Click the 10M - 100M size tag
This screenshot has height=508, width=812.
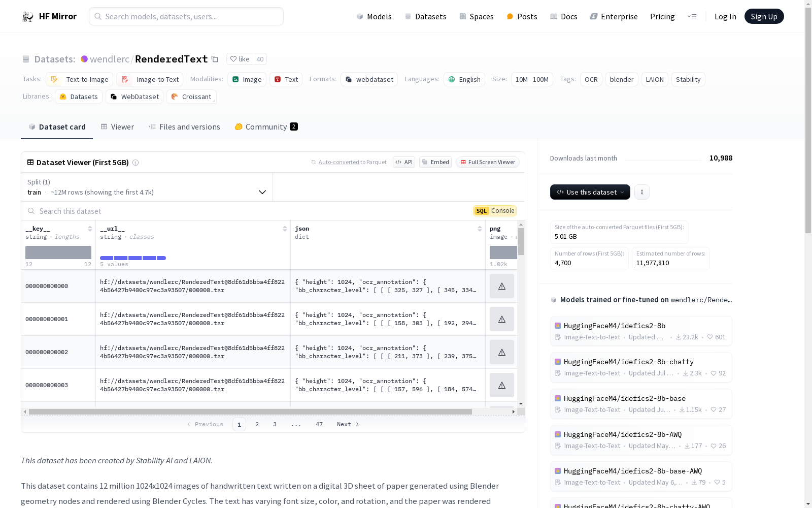pos(532,79)
